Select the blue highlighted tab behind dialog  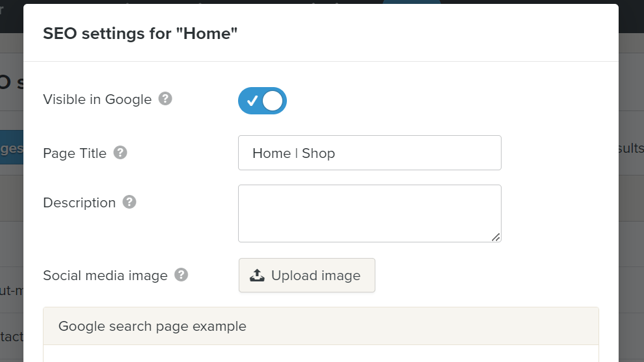(12, 148)
